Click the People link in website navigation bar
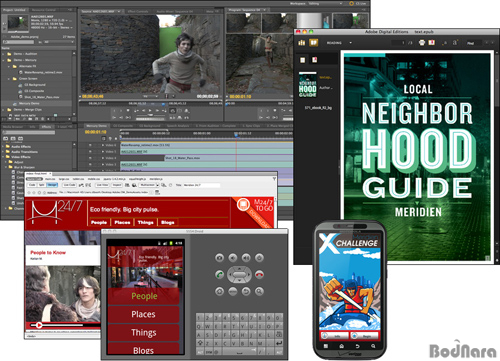This screenshot has width=500, height=361. point(99,222)
